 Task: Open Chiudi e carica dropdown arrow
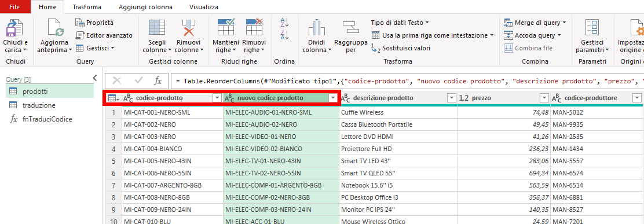25,50
